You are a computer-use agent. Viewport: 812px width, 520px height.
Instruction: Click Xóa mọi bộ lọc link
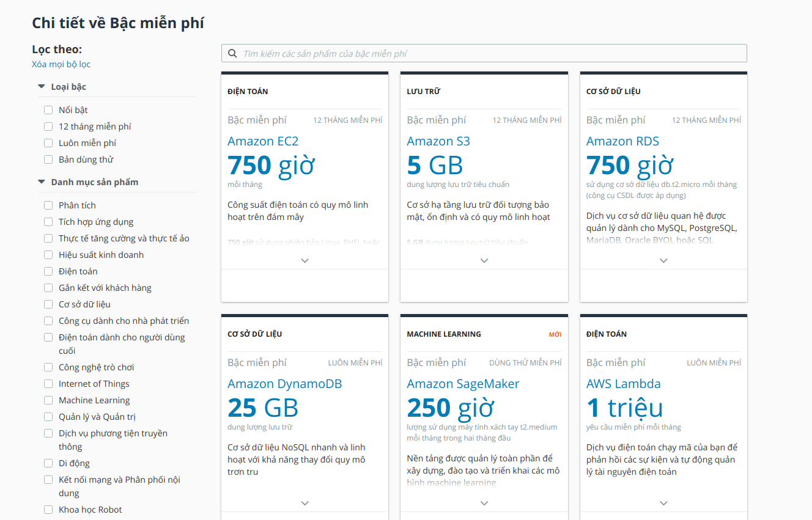point(61,64)
